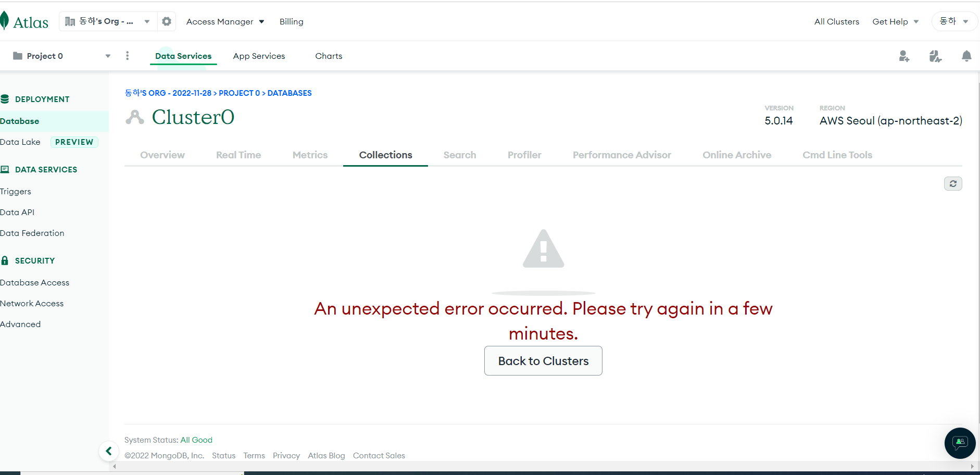Open organization settings gear icon
This screenshot has width=980, height=475.
[x=167, y=21]
